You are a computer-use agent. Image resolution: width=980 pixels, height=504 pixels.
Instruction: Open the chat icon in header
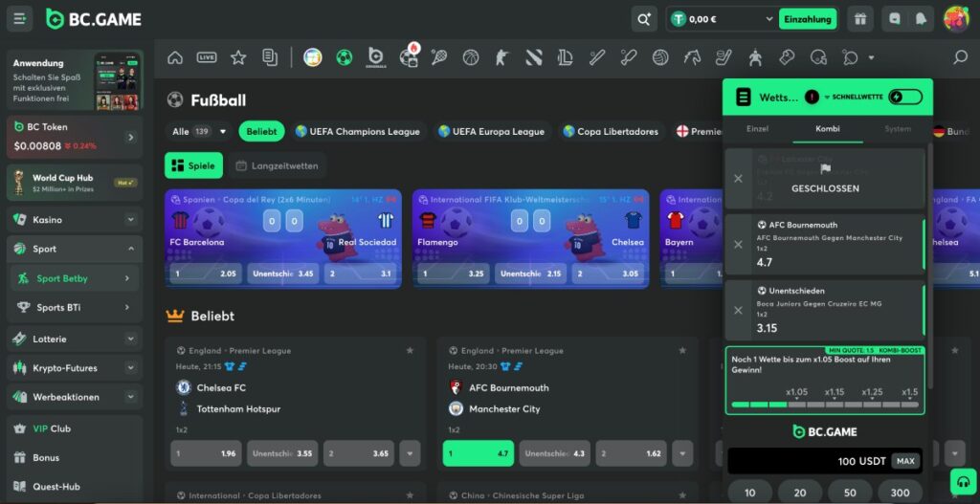click(x=895, y=19)
